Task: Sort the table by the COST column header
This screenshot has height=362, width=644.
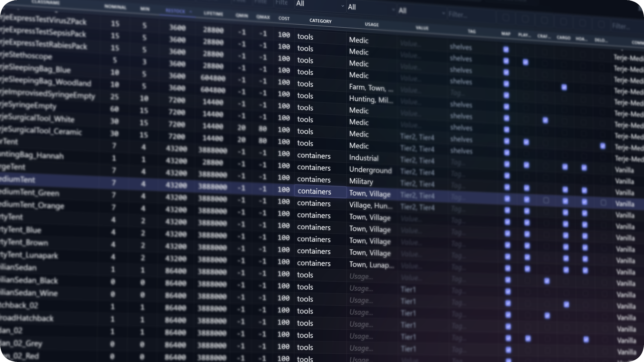Action: point(284,18)
